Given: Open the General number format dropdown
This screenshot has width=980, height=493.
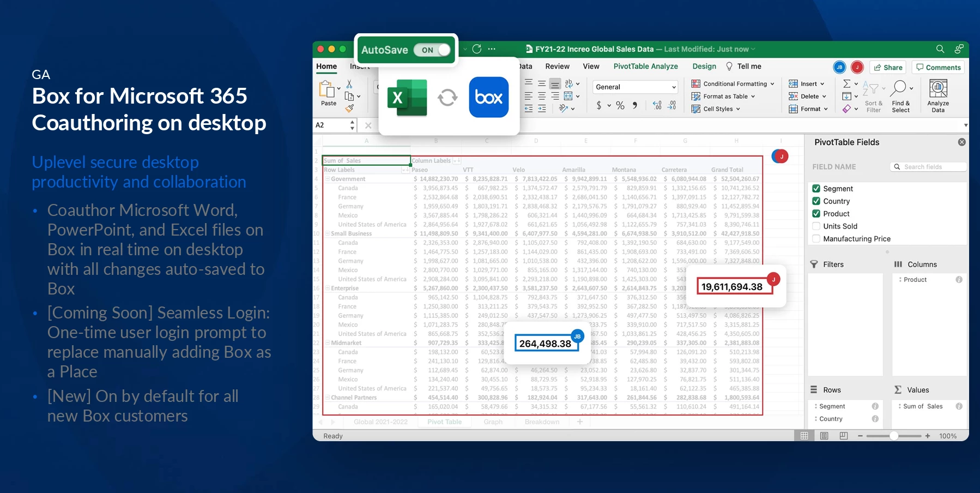Looking at the screenshot, I should point(635,87).
